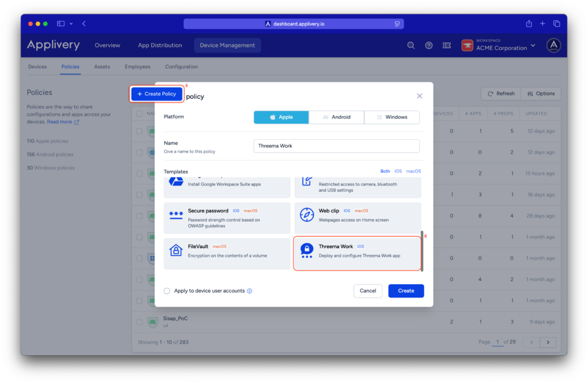
Task: Click the info icon beside device user accounts
Action: (250, 291)
